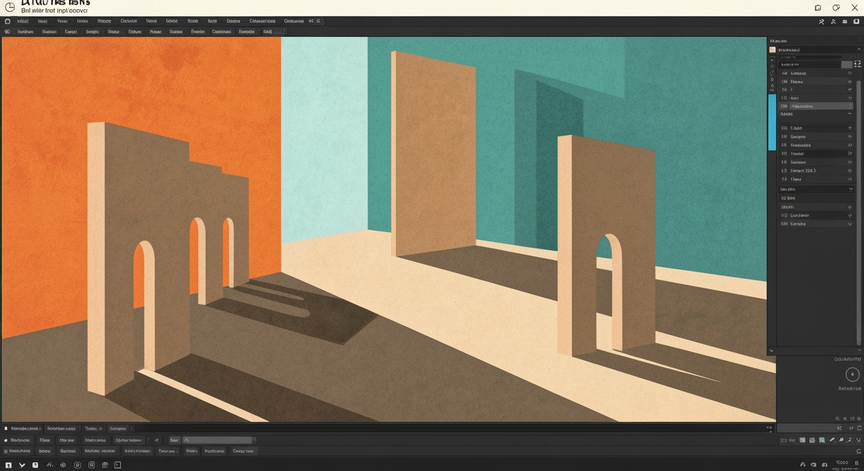Open the first menu in the top menu bar
The image size is (864, 471).
(23, 21)
